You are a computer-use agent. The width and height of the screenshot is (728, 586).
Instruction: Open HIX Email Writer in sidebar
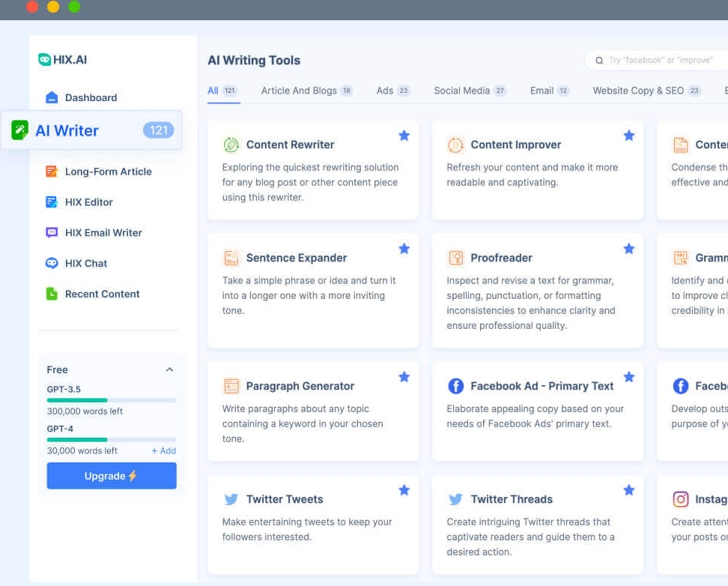(103, 232)
